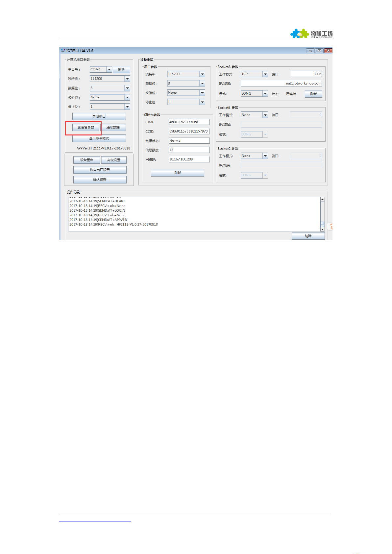Click log scrollbar down arrow

[322, 229]
